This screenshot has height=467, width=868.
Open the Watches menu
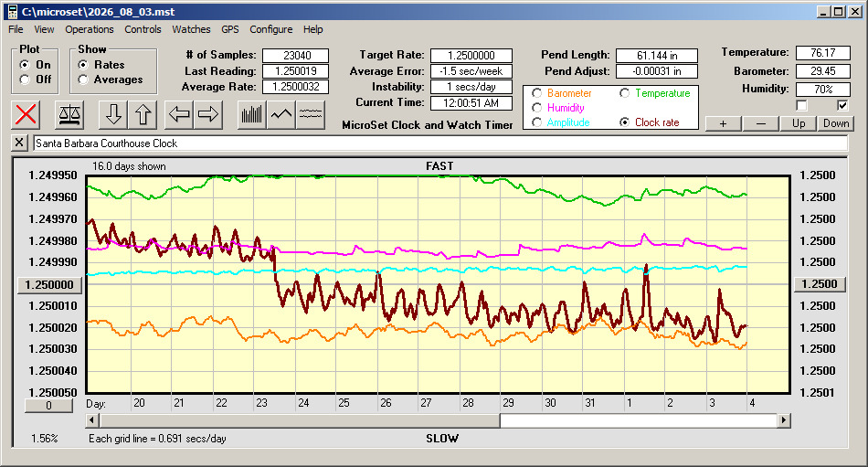[191, 29]
